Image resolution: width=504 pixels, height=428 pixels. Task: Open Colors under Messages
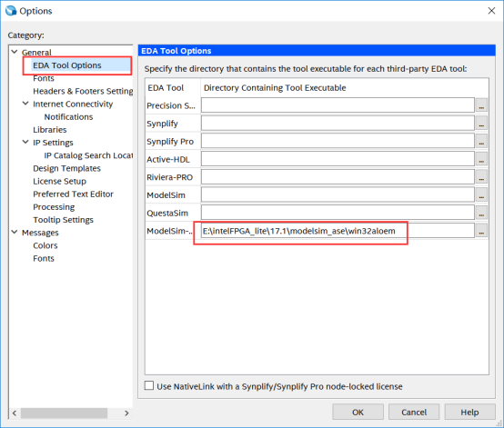click(x=45, y=245)
